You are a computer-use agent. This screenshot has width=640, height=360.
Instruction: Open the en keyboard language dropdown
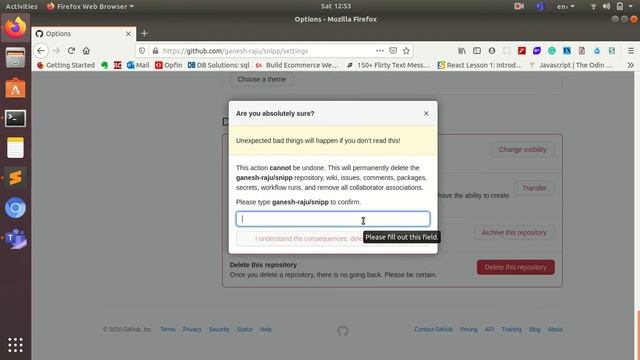[x=565, y=6]
